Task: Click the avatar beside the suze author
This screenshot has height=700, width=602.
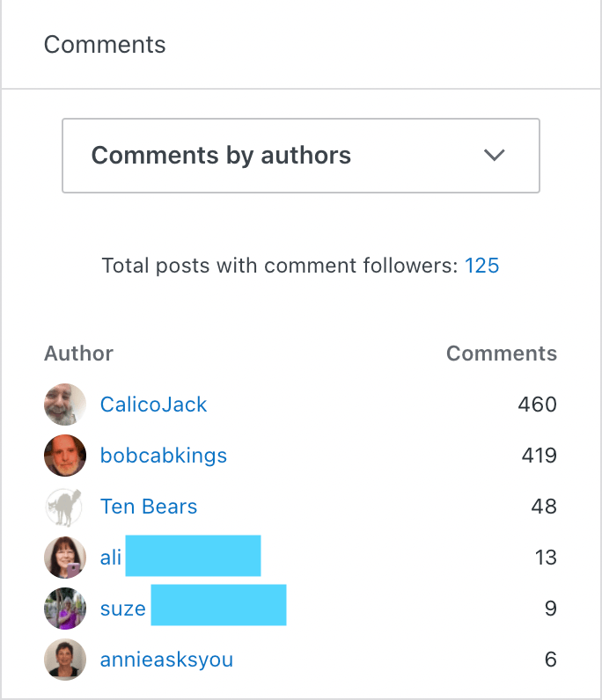Action: pos(65,609)
